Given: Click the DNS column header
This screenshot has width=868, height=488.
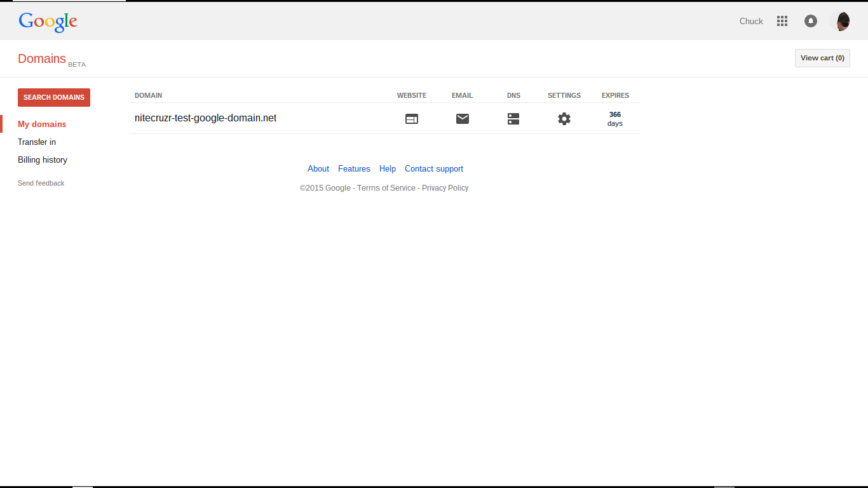Looking at the screenshot, I should [513, 95].
